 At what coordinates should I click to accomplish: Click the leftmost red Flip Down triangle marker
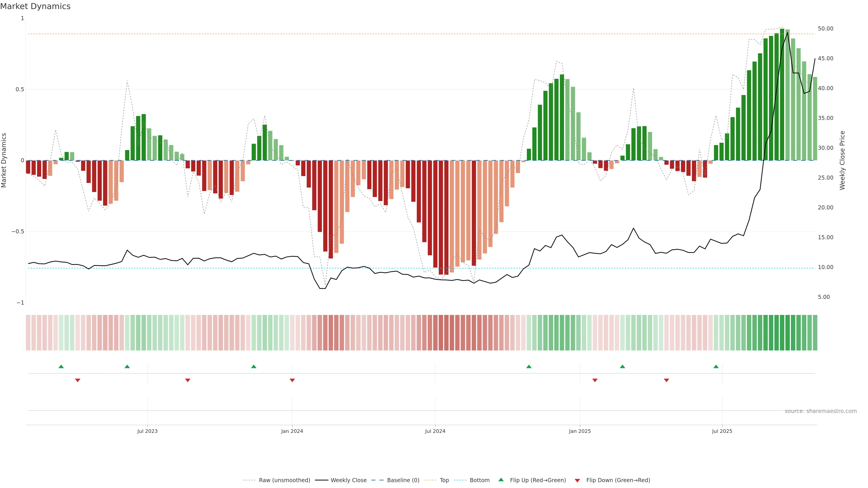click(78, 380)
